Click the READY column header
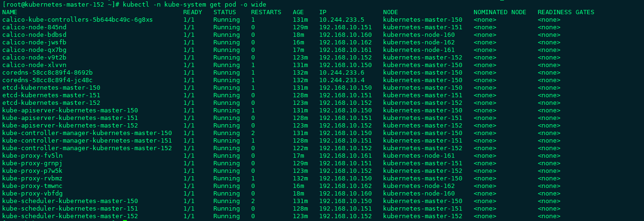 [x=193, y=12]
